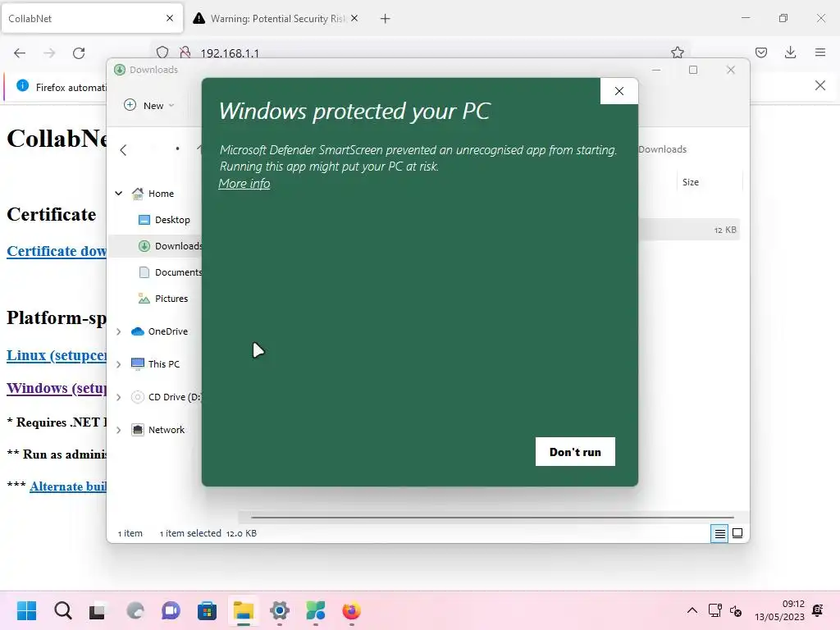
Task: Click the muted volume tray icon
Action: coord(736,611)
